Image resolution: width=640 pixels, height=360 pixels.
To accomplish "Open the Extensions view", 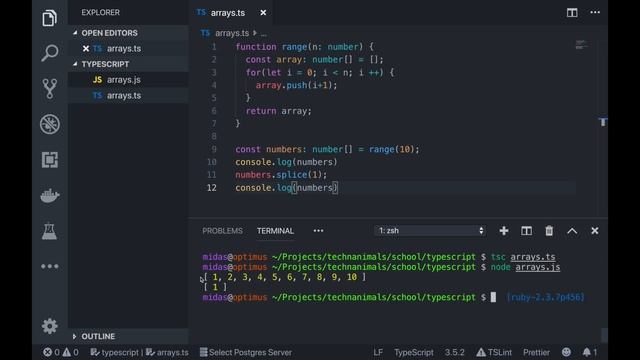I will click(x=49, y=160).
